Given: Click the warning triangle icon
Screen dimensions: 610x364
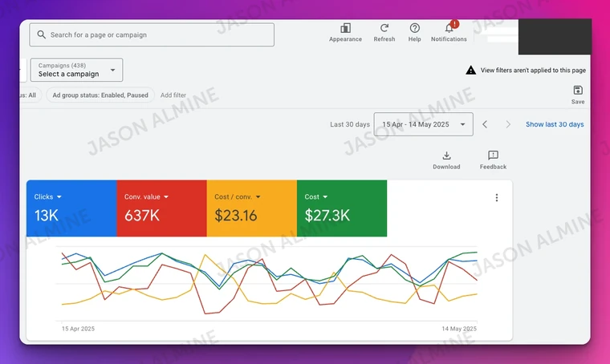Looking at the screenshot, I should (x=470, y=71).
